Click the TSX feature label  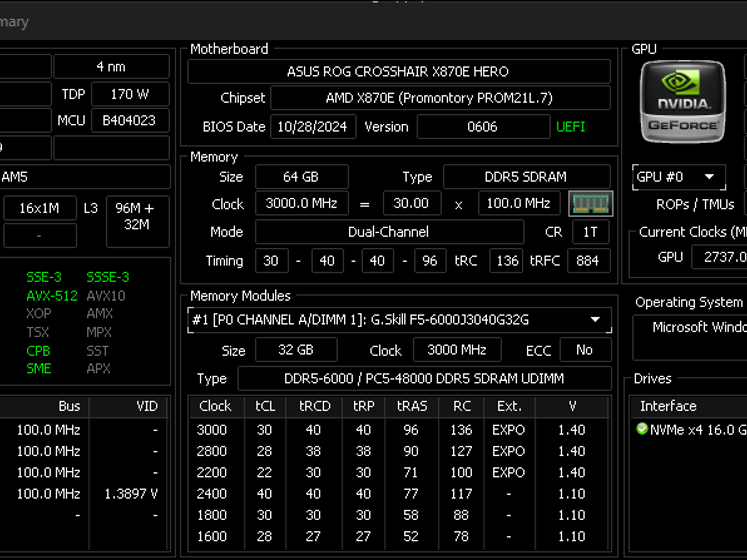point(38,332)
